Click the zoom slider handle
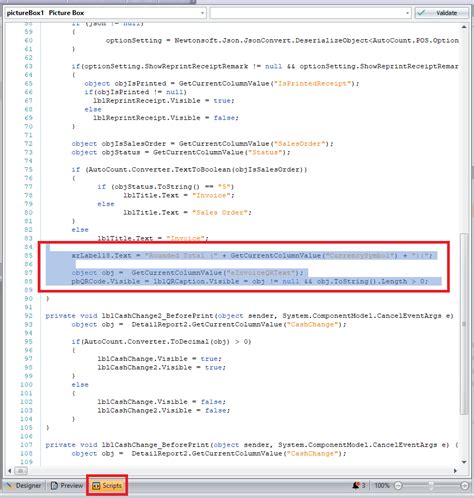This screenshot has height=498, width=474. 431,486
